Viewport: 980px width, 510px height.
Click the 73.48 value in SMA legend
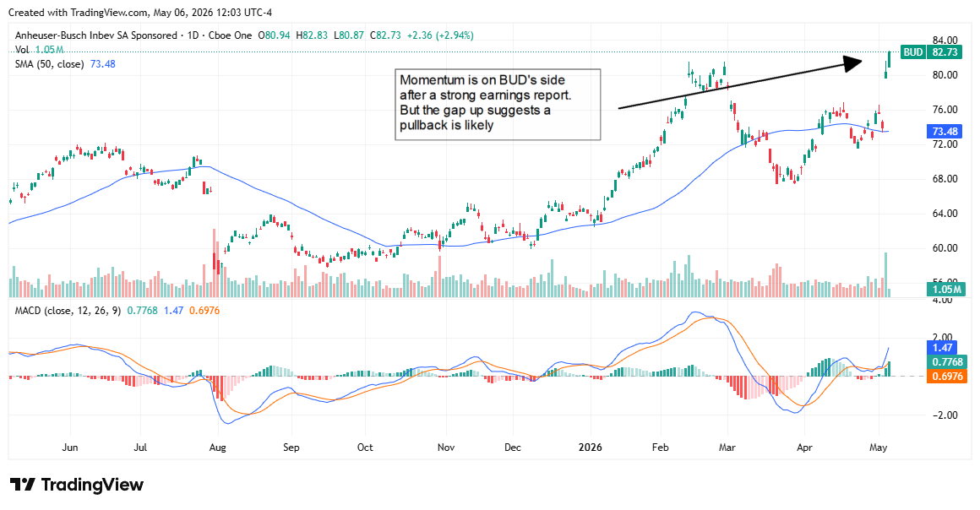(x=102, y=64)
